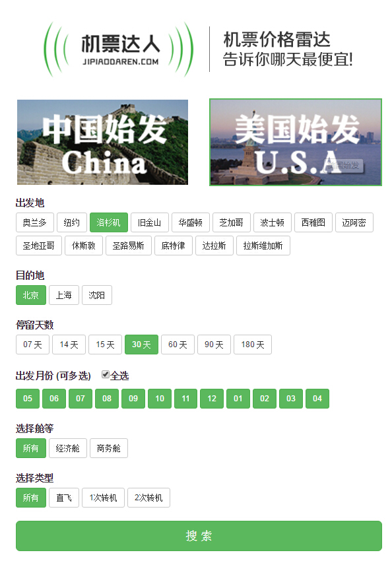The width and height of the screenshot is (392, 563).
Task: Toggle the 全选 months checkbox
Action: tap(105, 375)
